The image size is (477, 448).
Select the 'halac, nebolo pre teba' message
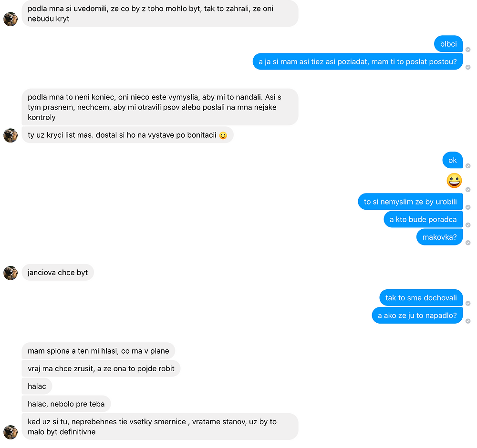66,404
